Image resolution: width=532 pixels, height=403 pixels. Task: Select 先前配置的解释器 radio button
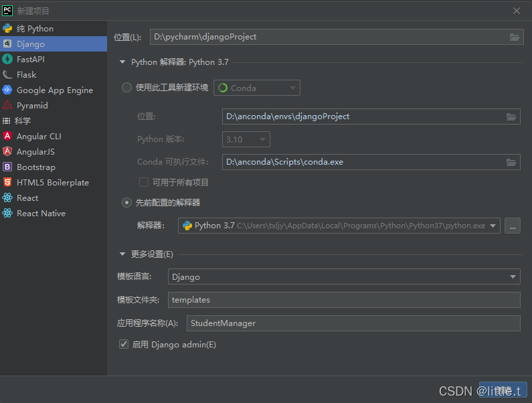(x=126, y=203)
